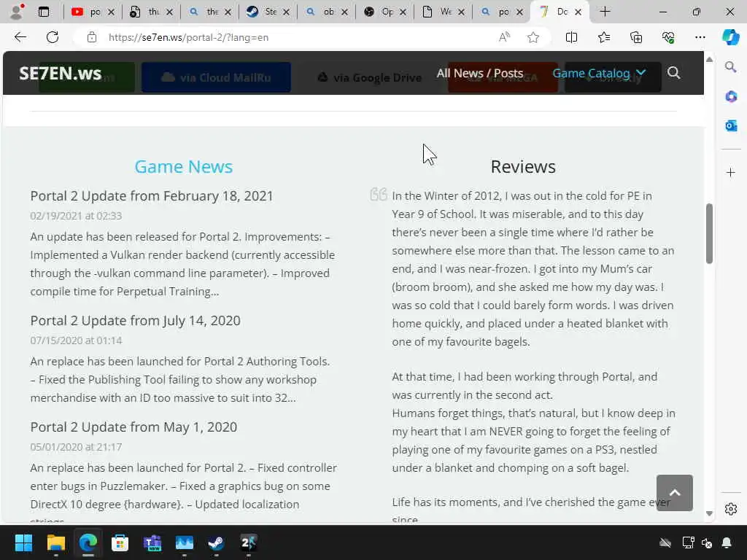
Task: Close the YouTube tab
Action: [x=111, y=12]
